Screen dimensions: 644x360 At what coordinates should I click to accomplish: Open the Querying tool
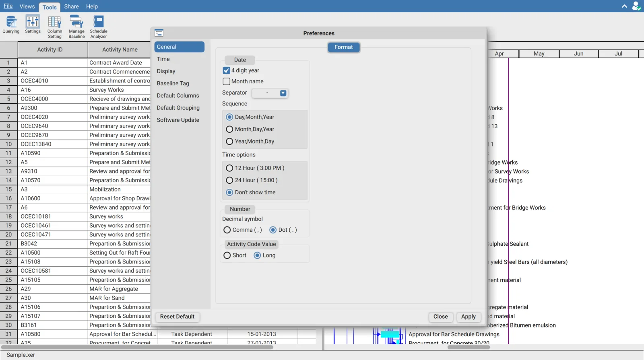(x=11, y=25)
